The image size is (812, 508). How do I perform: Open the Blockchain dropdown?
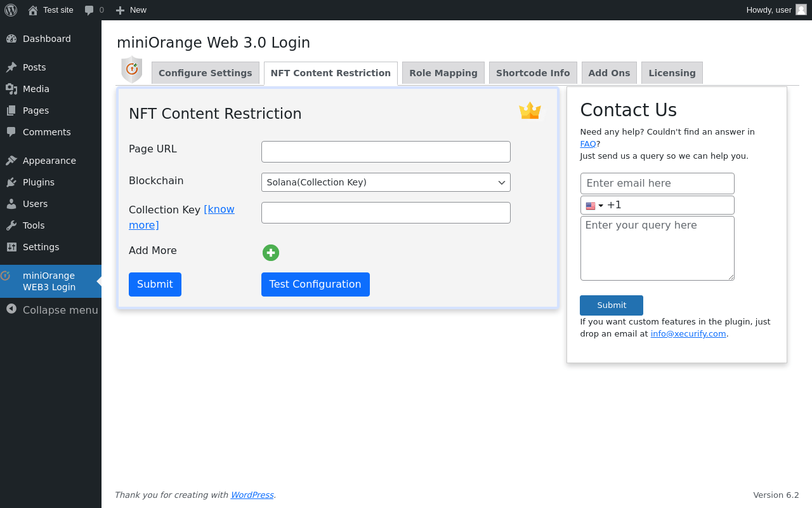pos(386,182)
